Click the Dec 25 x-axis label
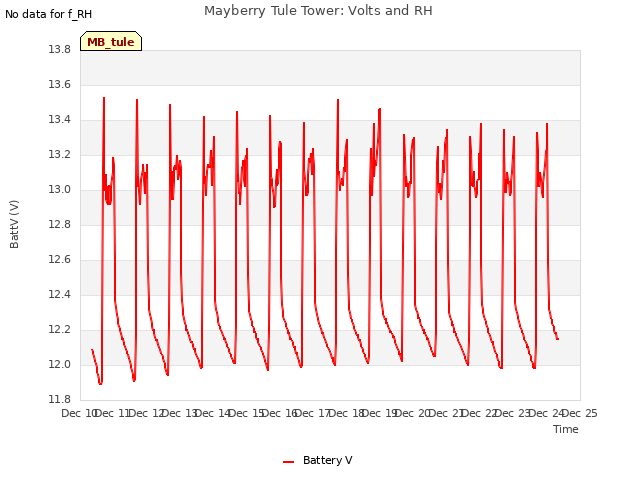Image resolution: width=640 pixels, height=480 pixels. 580,413
